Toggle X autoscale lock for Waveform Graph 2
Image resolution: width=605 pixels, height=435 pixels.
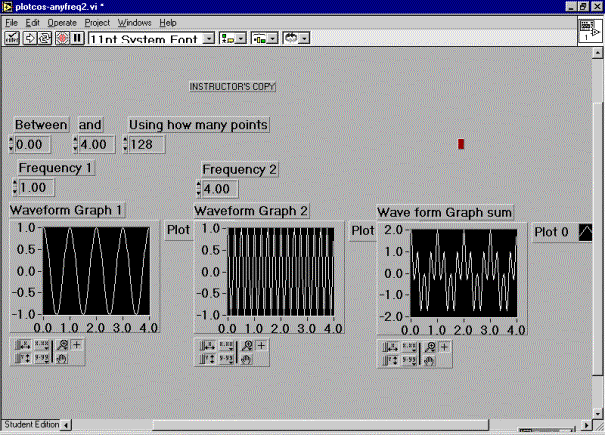pyautogui.click(x=207, y=345)
